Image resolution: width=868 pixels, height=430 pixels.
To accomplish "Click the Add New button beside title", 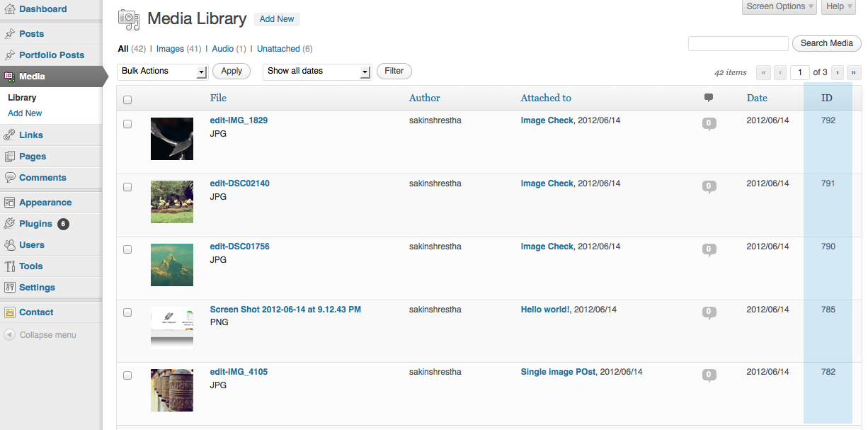I will [277, 19].
